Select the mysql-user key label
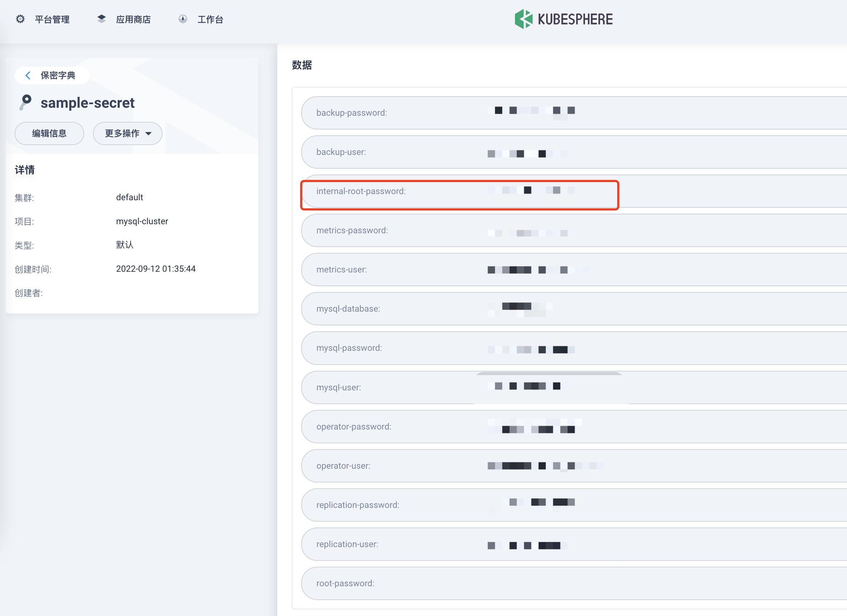The image size is (847, 616). click(x=339, y=387)
